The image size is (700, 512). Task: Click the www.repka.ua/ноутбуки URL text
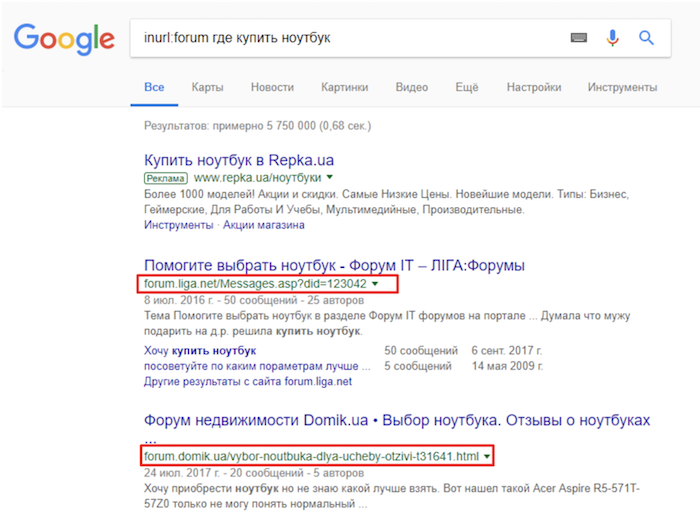coord(258,178)
